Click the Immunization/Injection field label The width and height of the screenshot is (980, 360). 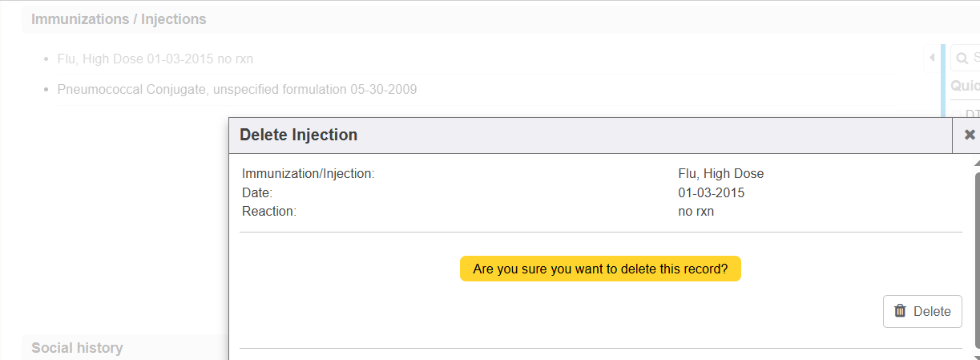(309, 173)
